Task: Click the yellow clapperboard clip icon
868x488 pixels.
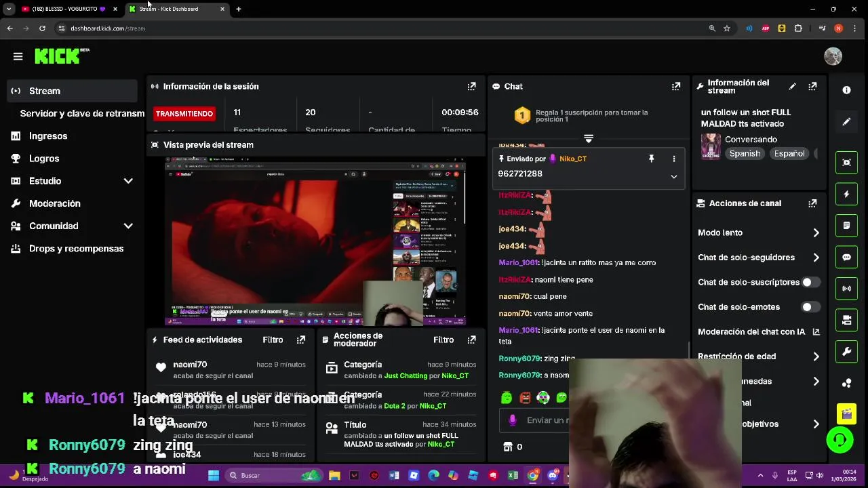Action: click(846, 413)
